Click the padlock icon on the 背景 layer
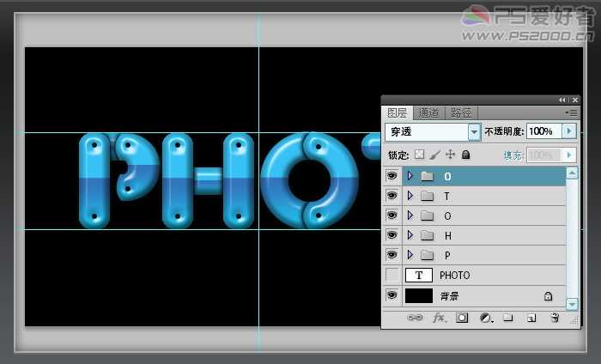Screen dimensions: 601x364 548,296
